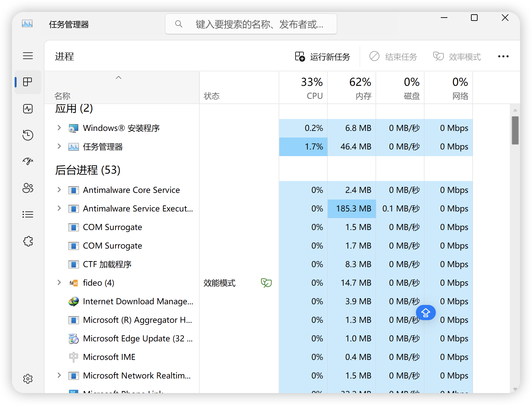Viewport: 532px width, 405px height.
Task: Click 运行新任务 button
Action: pyautogui.click(x=322, y=57)
